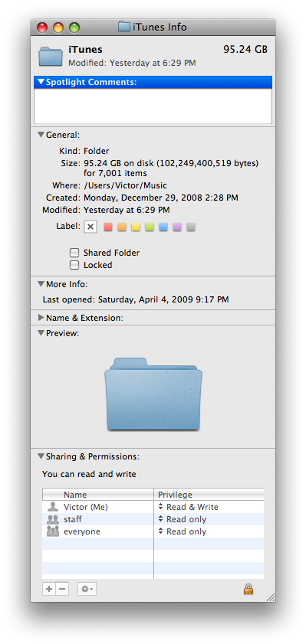Click the 95.24 GB size in header

point(245,49)
